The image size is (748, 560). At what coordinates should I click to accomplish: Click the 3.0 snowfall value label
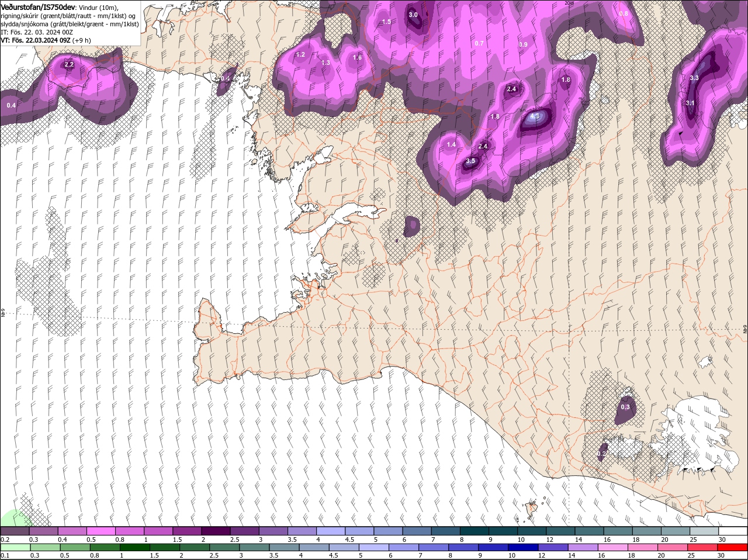click(413, 15)
